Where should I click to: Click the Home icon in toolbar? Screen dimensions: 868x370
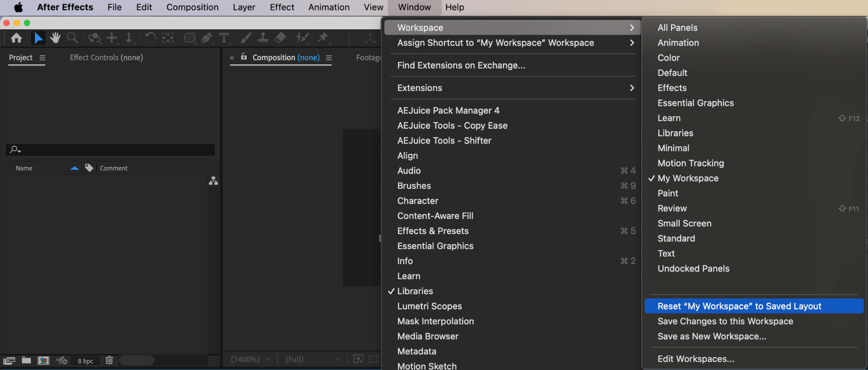17,38
